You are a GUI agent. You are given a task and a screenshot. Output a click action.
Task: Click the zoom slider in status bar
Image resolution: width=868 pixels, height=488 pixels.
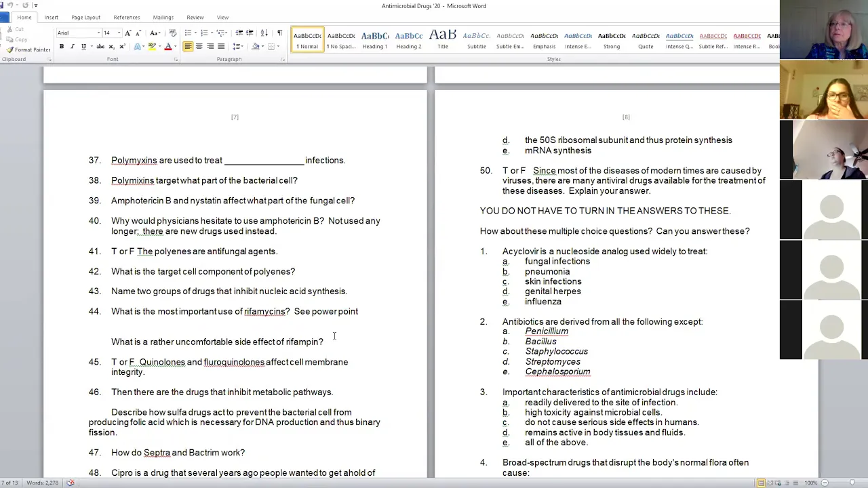852,483
